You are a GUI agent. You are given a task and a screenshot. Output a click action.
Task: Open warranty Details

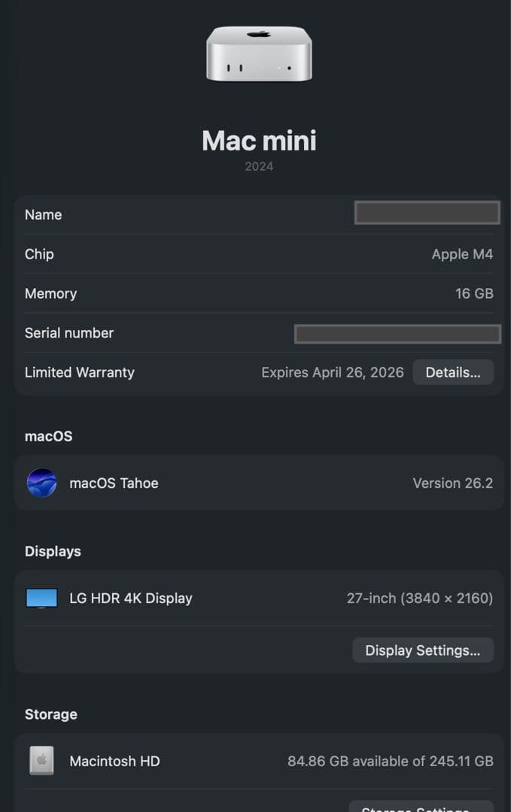point(452,371)
